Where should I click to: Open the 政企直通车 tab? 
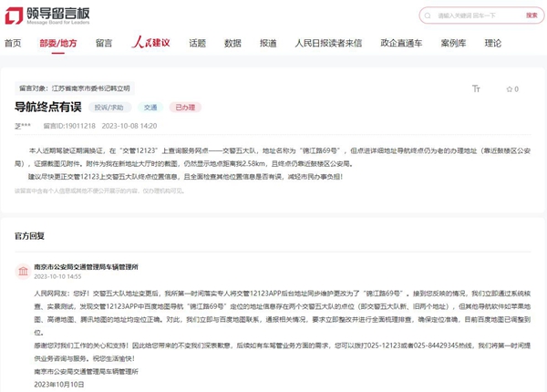pyautogui.click(x=401, y=43)
